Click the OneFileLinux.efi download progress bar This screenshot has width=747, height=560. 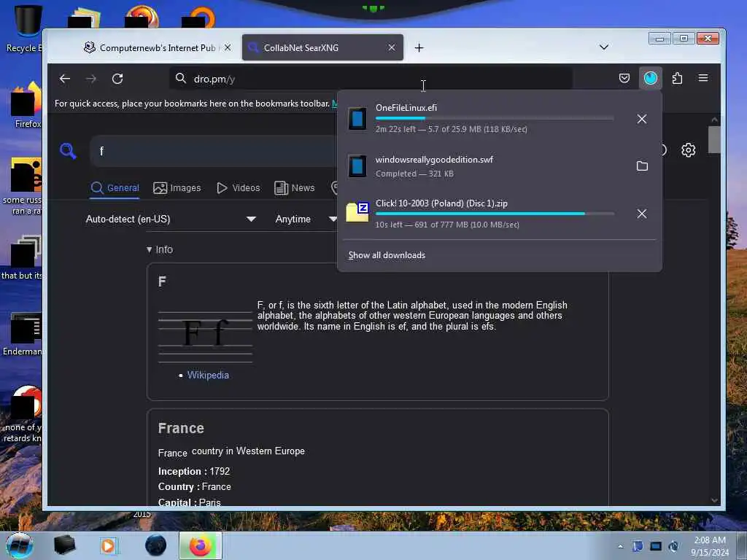click(x=495, y=118)
